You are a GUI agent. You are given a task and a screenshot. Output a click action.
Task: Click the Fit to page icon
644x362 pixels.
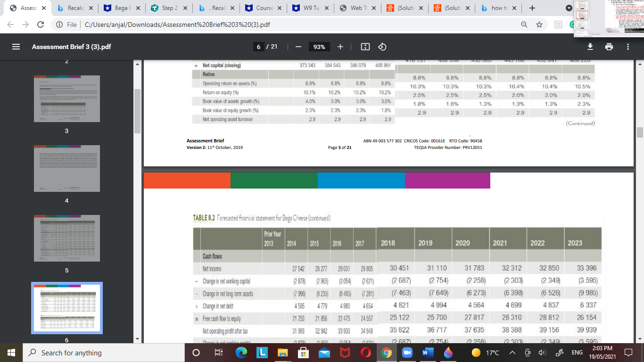[x=365, y=47]
